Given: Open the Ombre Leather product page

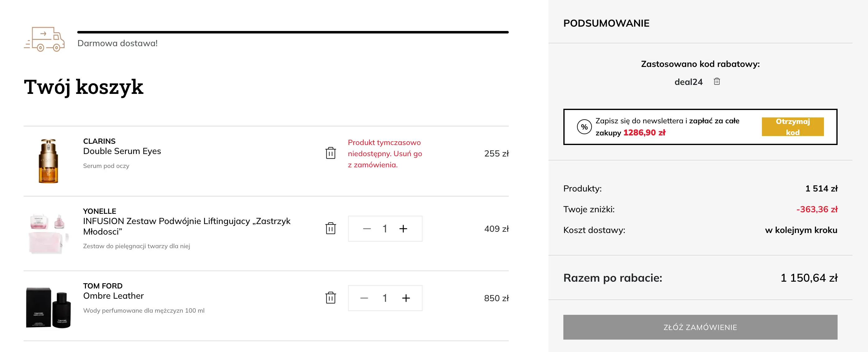Looking at the screenshot, I should click(x=113, y=296).
